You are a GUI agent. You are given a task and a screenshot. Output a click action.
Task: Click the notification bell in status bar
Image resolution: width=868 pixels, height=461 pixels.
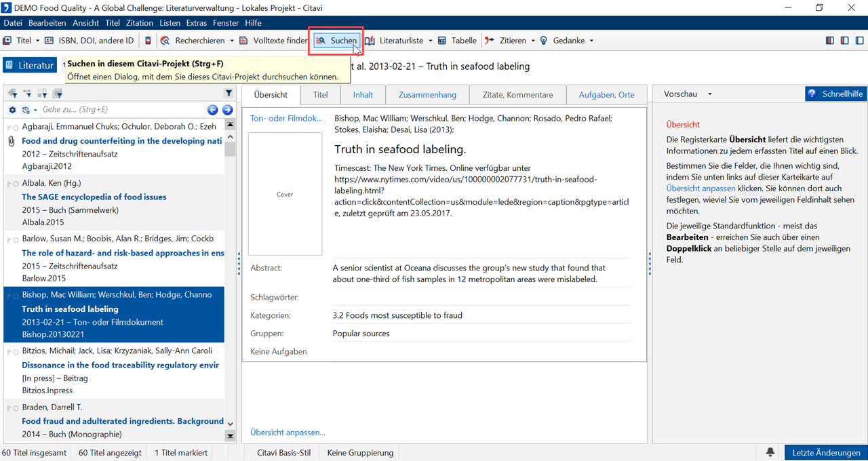point(770,452)
